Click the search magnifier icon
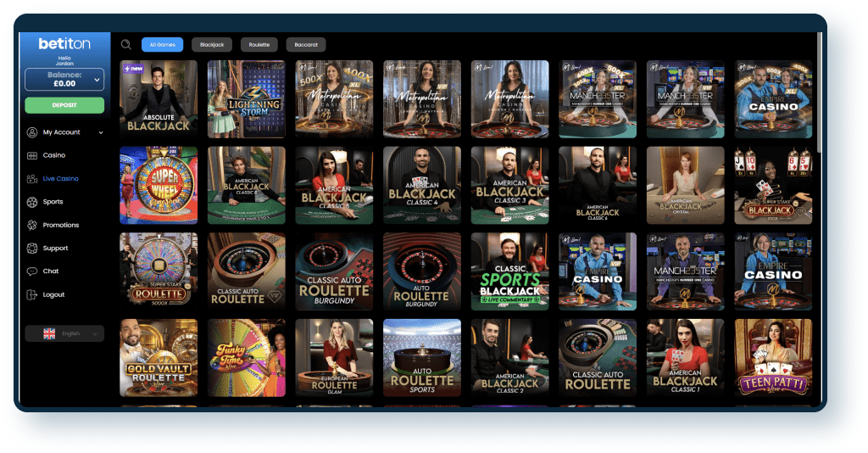Screen dimensions: 868x453 (126, 45)
